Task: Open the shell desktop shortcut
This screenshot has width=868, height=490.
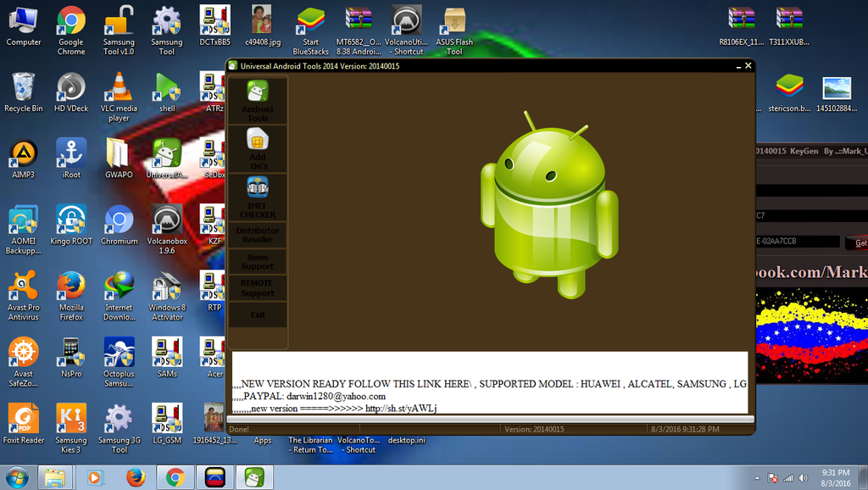Action: coord(167,92)
